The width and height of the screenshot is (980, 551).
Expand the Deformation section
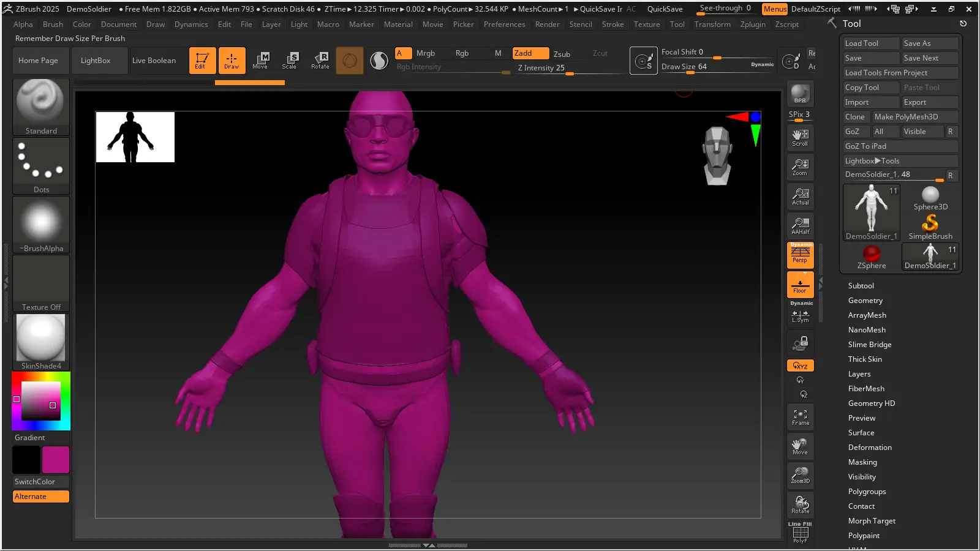point(869,448)
